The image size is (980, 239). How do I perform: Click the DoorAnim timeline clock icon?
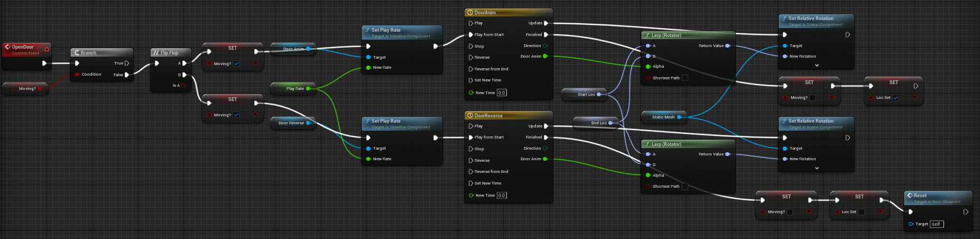click(x=470, y=13)
